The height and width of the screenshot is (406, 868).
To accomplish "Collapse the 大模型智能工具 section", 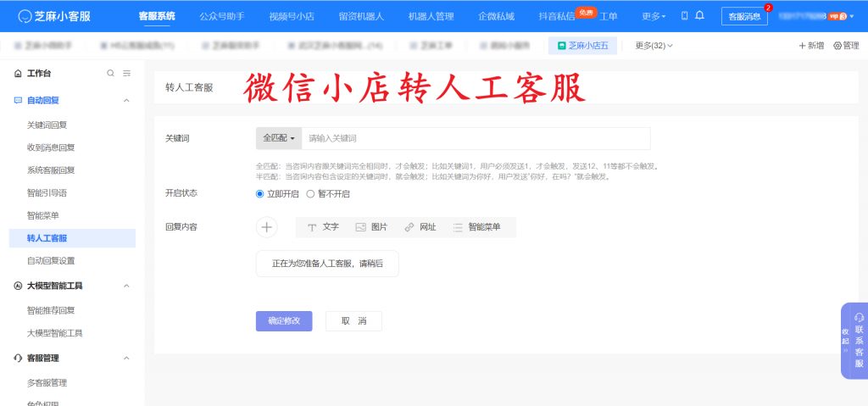I will pyautogui.click(x=126, y=286).
